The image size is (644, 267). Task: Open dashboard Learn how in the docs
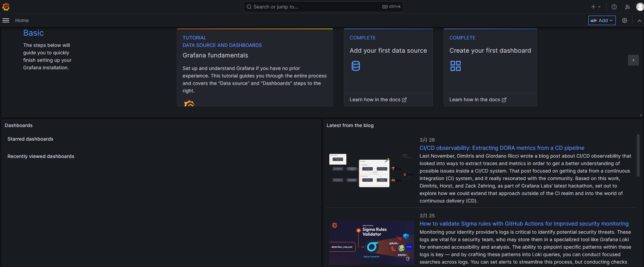pos(478,100)
